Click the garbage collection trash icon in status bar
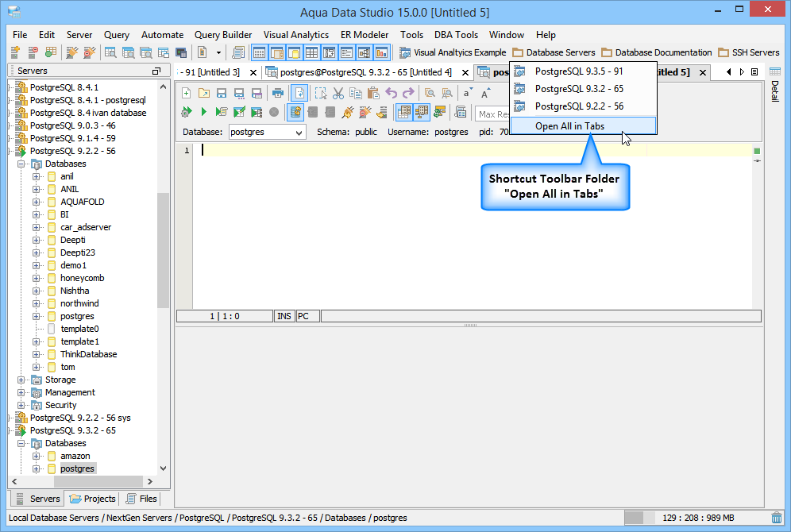 777,518
